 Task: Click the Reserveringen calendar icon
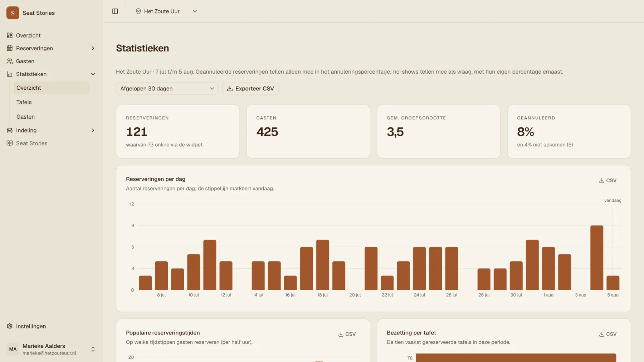coord(10,48)
